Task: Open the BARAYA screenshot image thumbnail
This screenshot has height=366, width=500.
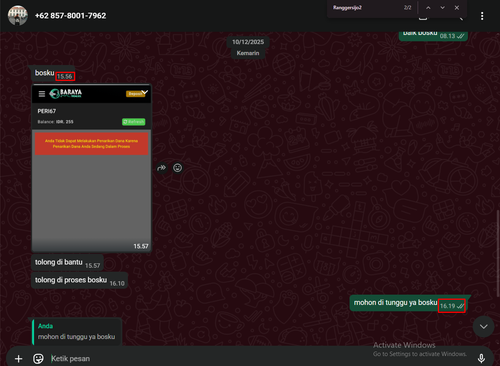Action: coord(92,168)
